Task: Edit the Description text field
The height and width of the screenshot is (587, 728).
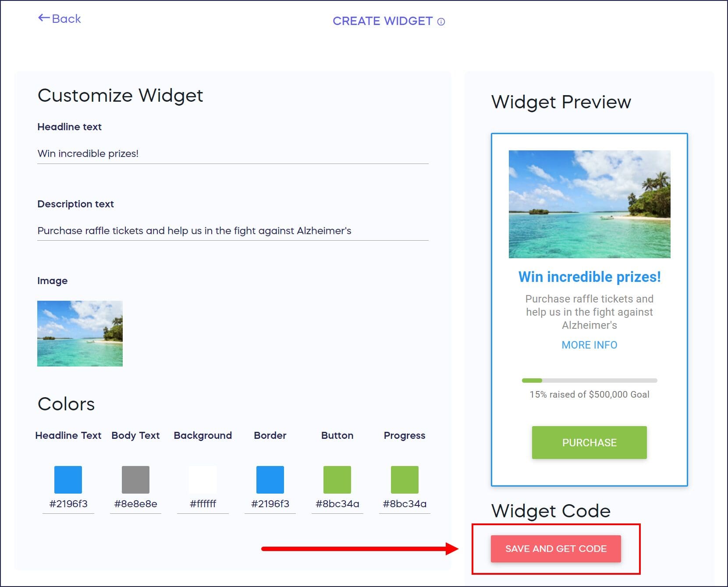Action: point(232,231)
